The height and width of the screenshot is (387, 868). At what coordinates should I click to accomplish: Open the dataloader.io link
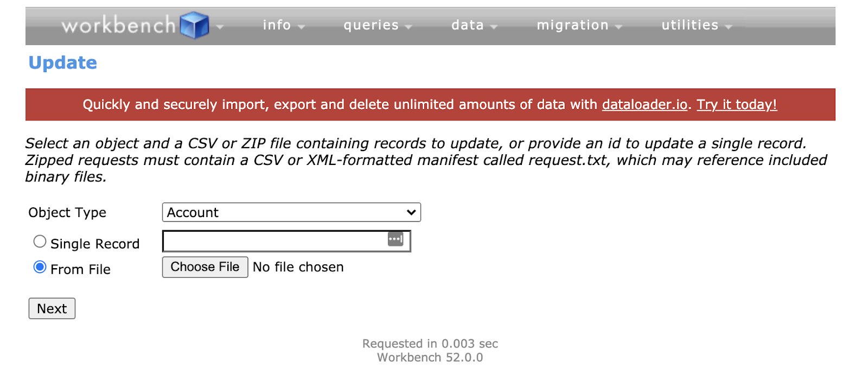(644, 104)
